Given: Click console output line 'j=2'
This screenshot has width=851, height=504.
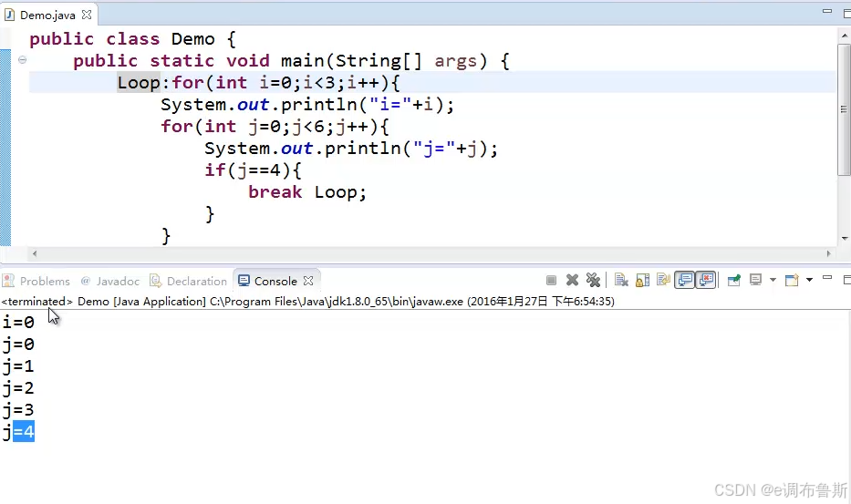Looking at the screenshot, I should point(18,388).
